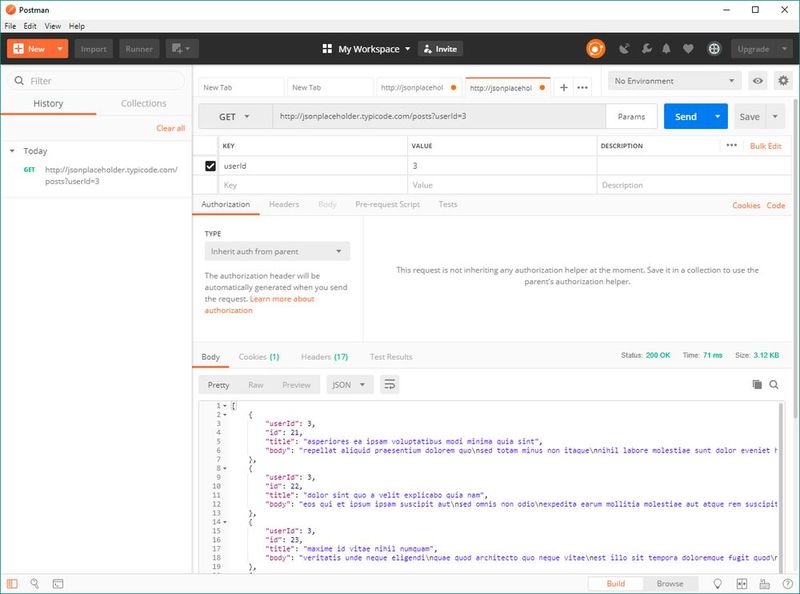The width and height of the screenshot is (800, 594).
Task: Click the Code link
Action: coord(776,205)
